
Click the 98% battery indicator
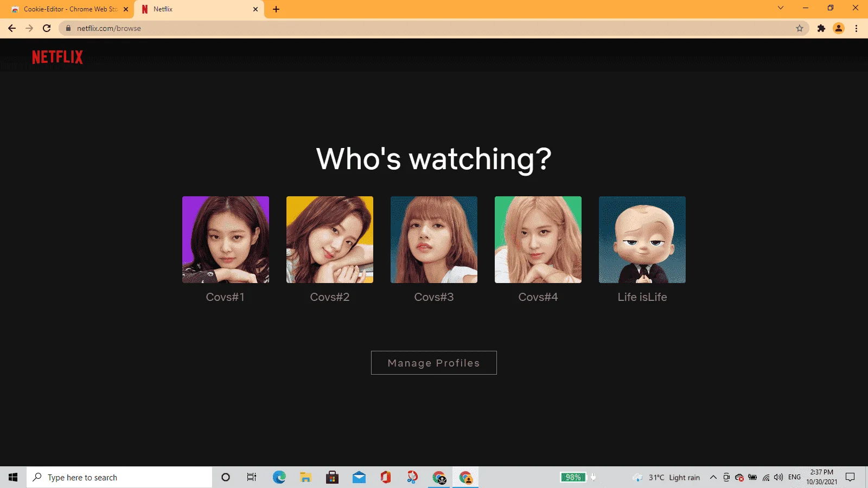click(573, 477)
